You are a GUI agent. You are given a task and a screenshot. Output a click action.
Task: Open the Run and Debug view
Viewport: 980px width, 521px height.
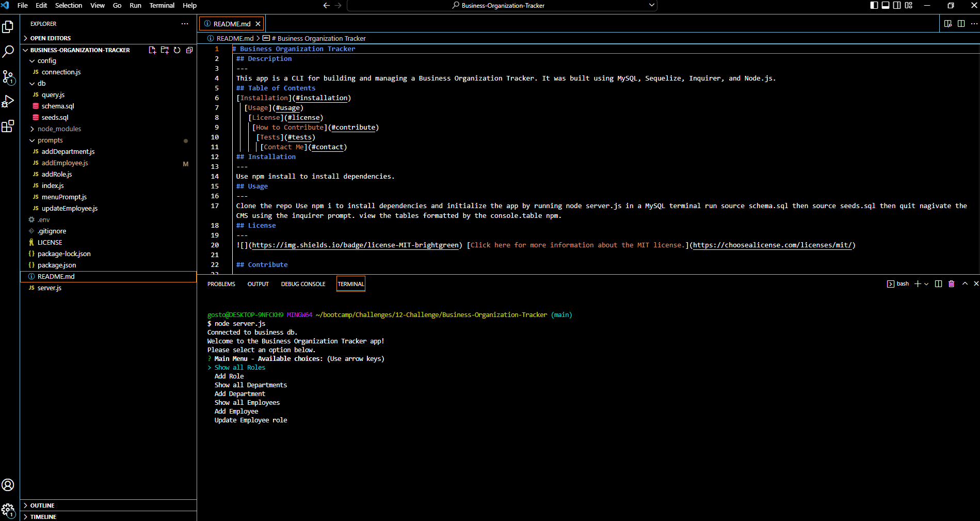[x=8, y=101]
